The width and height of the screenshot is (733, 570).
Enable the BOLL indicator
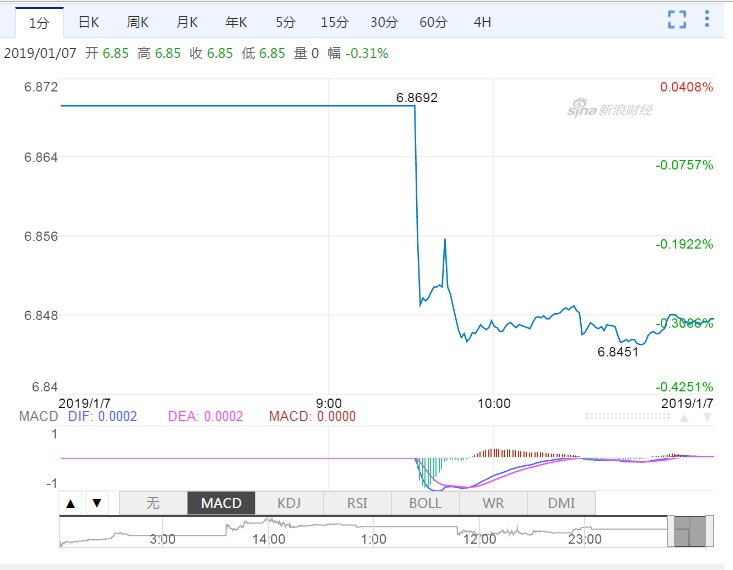pyautogui.click(x=425, y=503)
